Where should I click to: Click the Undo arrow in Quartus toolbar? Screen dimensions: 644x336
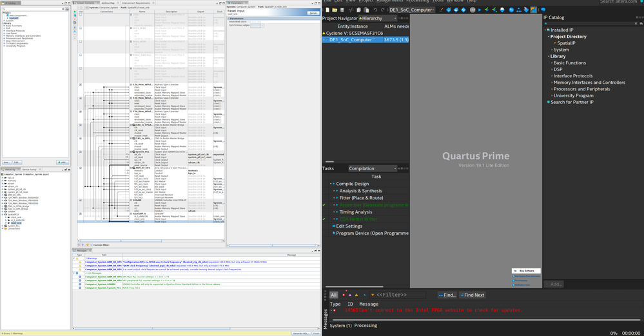coord(375,10)
